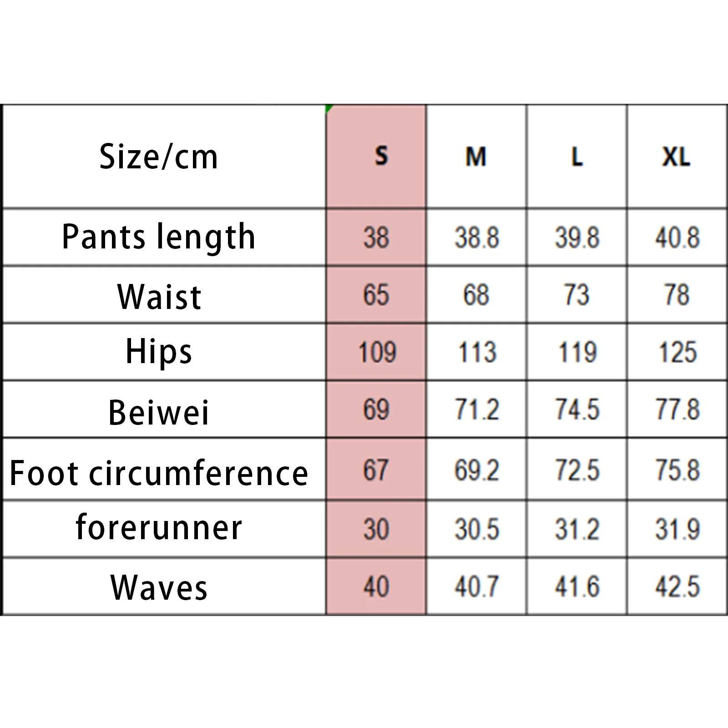Image resolution: width=728 pixels, height=728 pixels.
Task: Click the Pants length row label
Action: (159, 237)
